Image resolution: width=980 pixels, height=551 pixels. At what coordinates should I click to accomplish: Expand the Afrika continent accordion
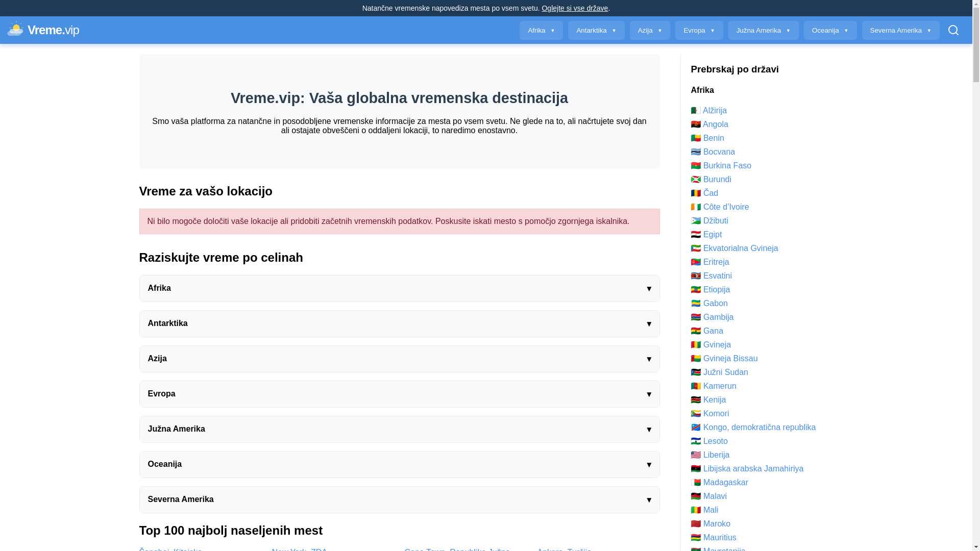click(399, 288)
